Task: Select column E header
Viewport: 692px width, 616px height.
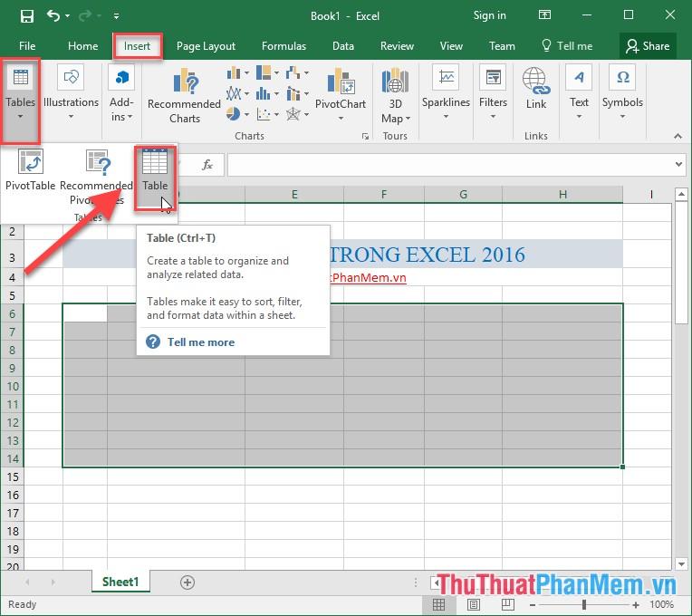Action: [294, 194]
